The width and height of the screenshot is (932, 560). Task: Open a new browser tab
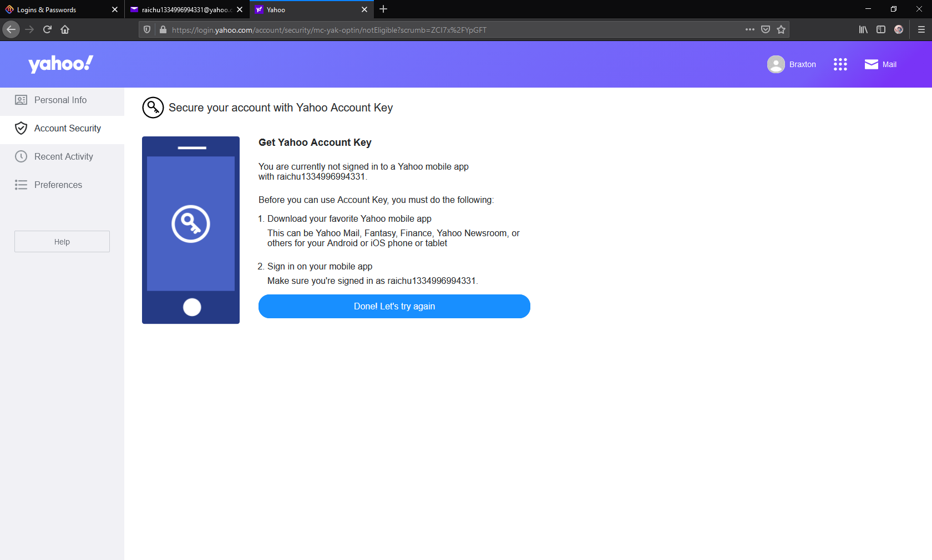tap(383, 9)
